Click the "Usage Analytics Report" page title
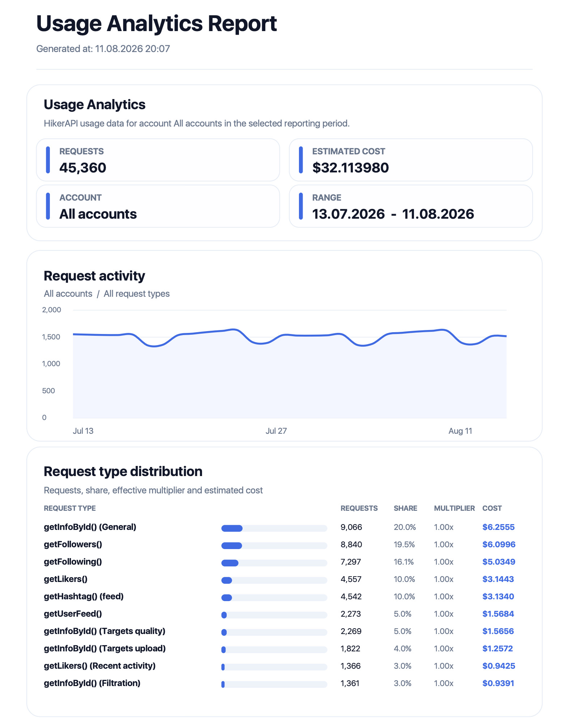 157,24
